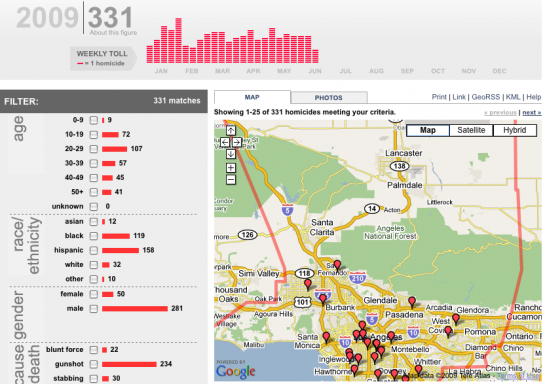Click the homicide marker near Whittier
Image resolution: width=545 pixels, height=384 pixels.
point(418,370)
